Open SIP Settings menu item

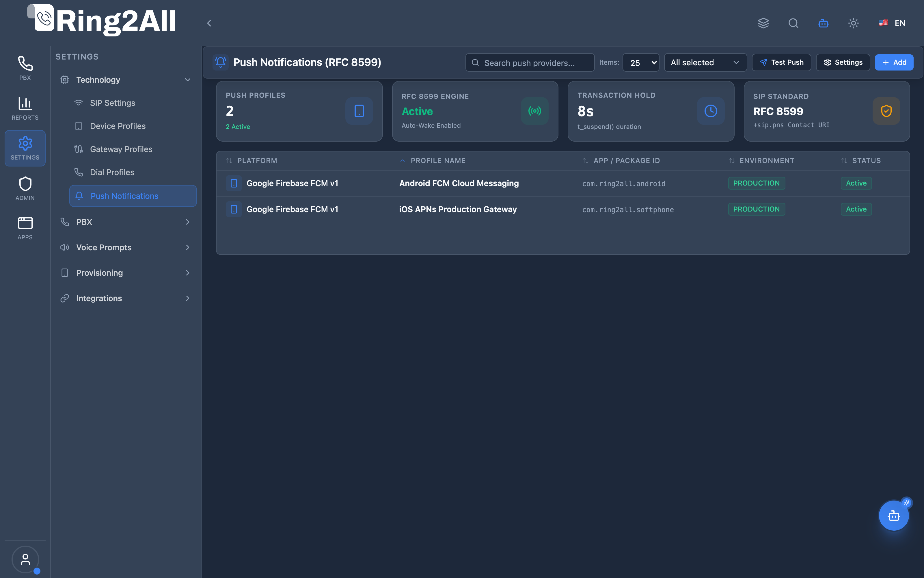(x=133, y=103)
